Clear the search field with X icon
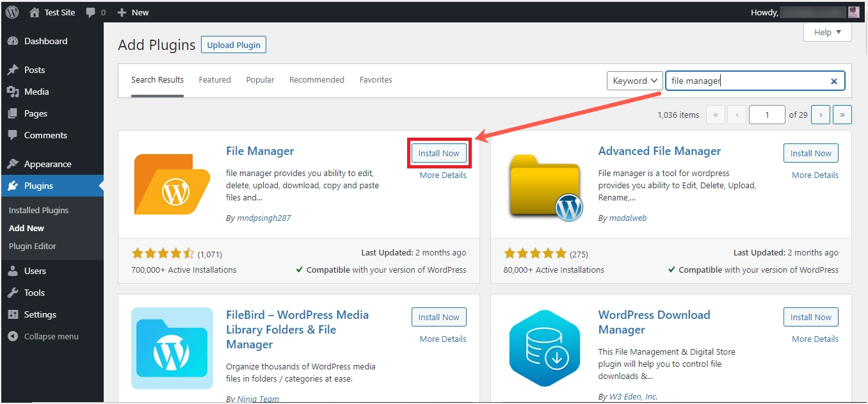 [834, 81]
